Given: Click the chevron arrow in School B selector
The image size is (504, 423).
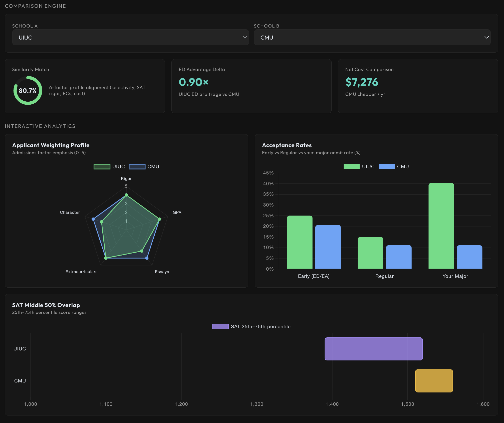Looking at the screenshot, I should click(x=486, y=37).
